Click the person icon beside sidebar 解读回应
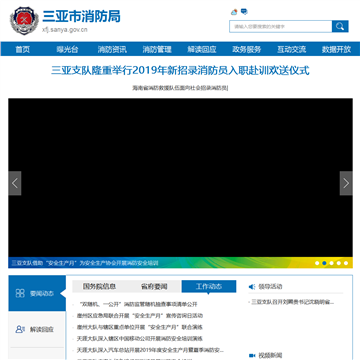Viewport: 360px width, 360px height. point(20,329)
